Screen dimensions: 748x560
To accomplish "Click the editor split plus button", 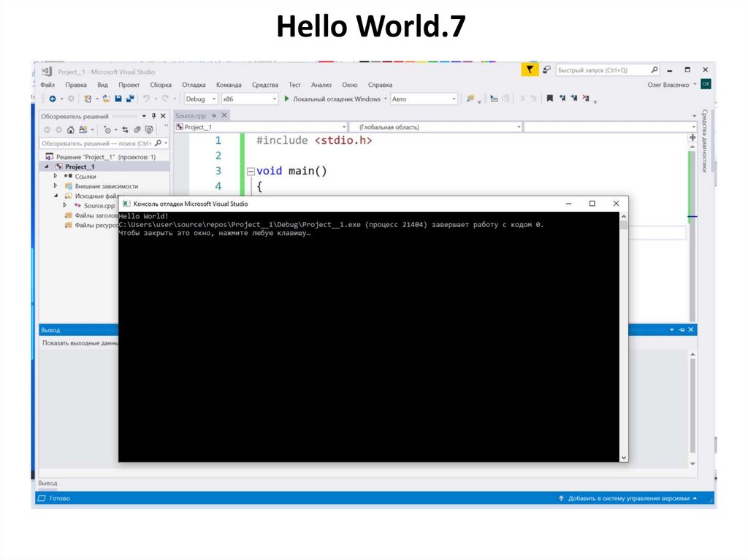I will pos(692,137).
